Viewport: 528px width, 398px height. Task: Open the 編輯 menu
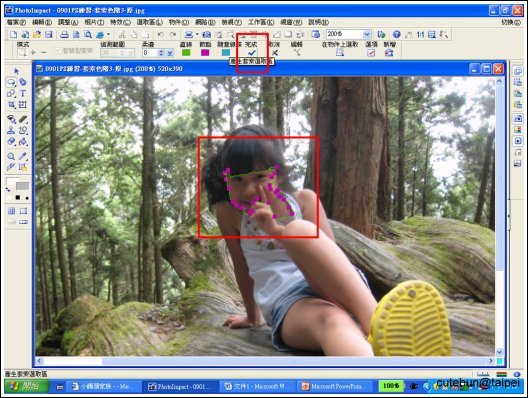42,22
